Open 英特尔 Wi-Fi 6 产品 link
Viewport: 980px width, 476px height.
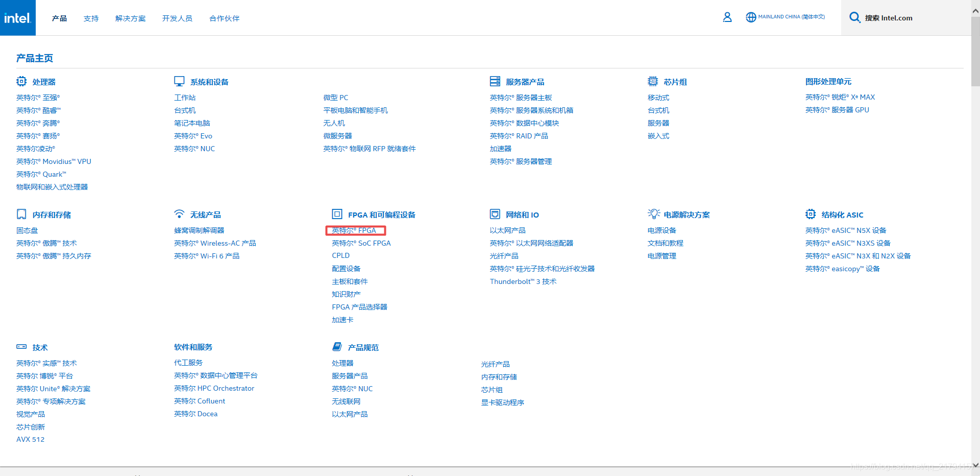click(x=207, y=256)
